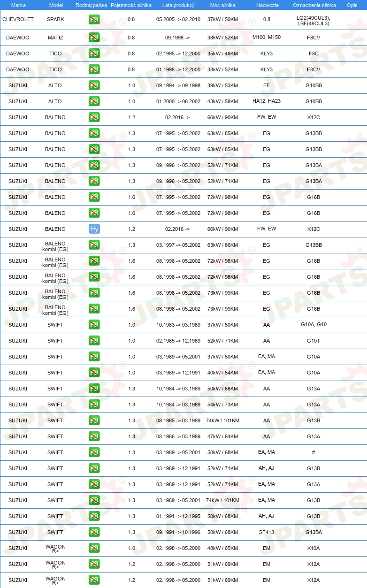The image size is (367, 588).
Task: Click the Rodzaj paliwa column header
Action: (92, 5)
